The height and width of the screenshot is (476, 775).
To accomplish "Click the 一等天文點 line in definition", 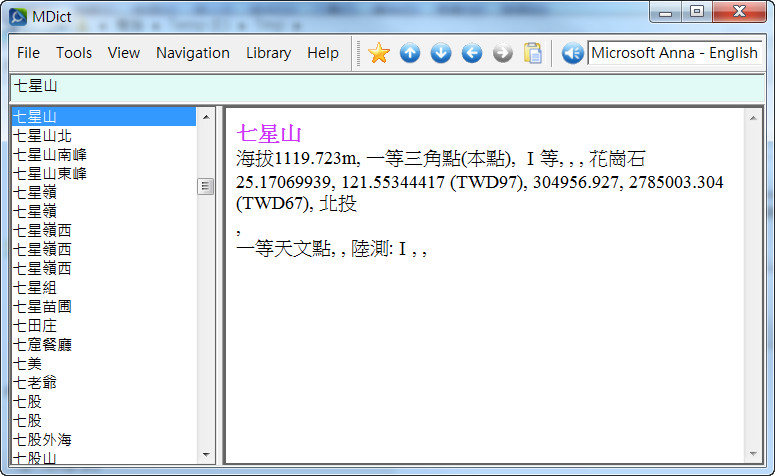I will [x=331, y=249].
